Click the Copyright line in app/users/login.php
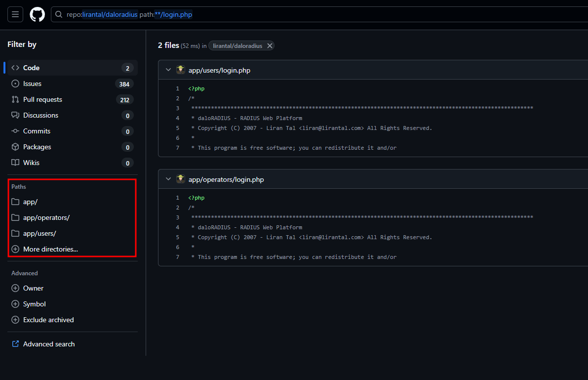 click(x=312, y=128)
